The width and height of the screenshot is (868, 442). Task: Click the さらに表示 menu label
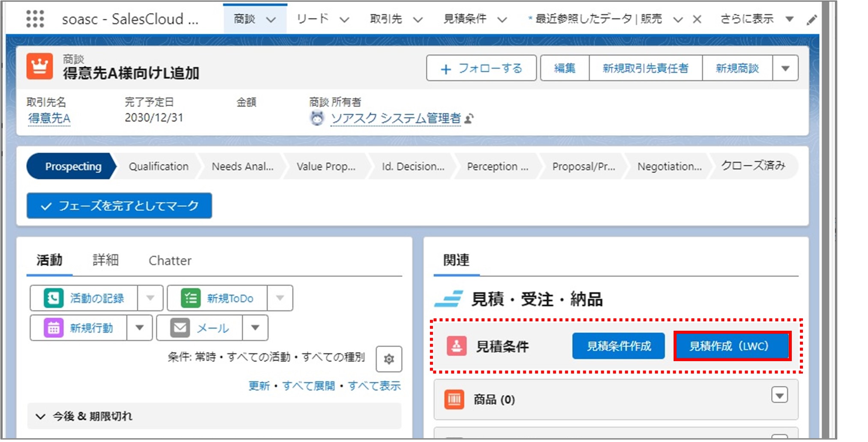pyautogui.click(x=747, y=19)
